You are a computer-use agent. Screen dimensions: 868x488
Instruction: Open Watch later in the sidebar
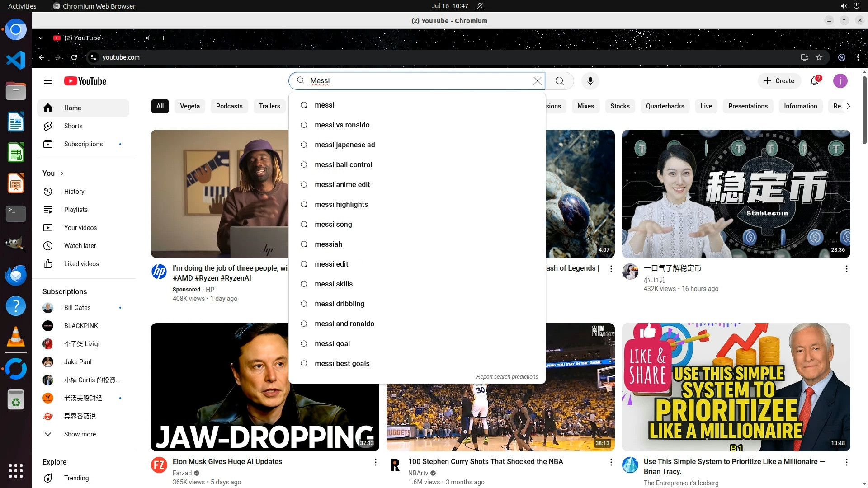coord(80,246)
